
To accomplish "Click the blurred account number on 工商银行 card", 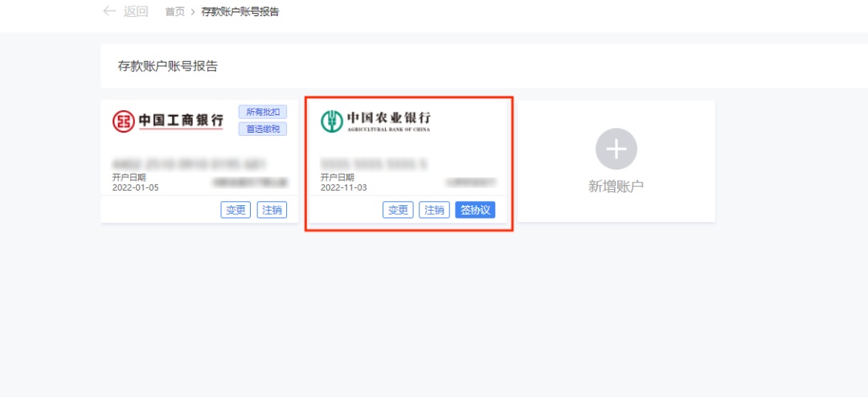I will (x=190, y=164).
